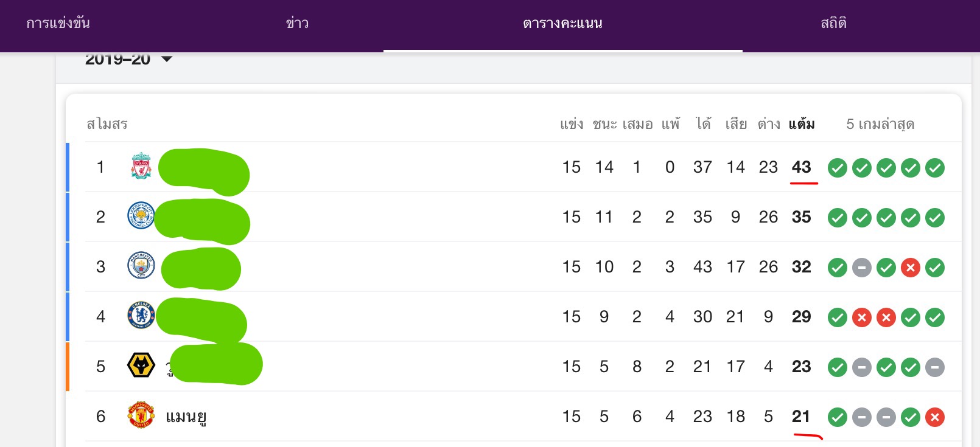Click the Chelsea club crest

click(141, 316)
